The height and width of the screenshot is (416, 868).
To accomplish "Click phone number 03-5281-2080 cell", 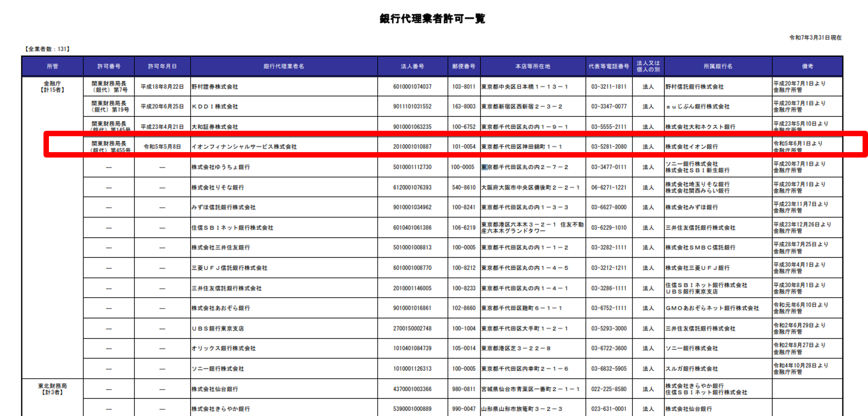I will tap(609, 147).
